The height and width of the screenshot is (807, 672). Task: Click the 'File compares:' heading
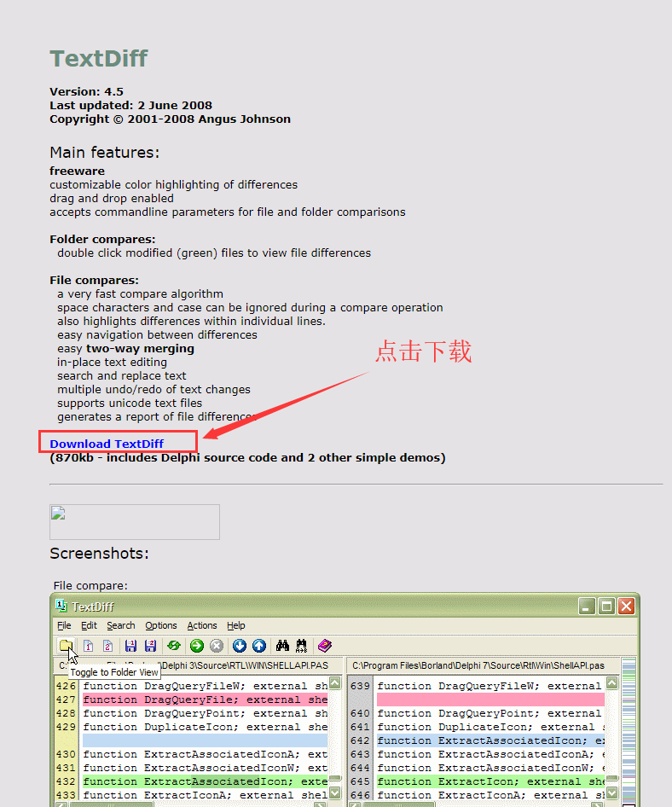click(94, 280)
